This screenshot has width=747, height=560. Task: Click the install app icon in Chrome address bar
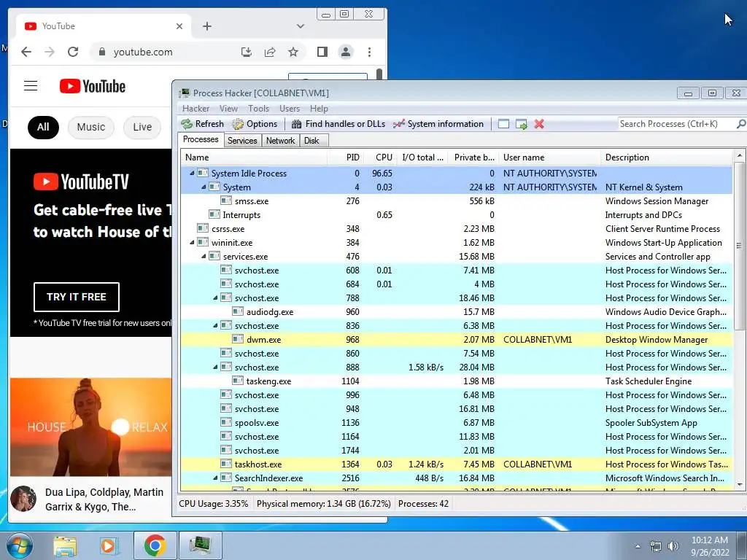247,52
